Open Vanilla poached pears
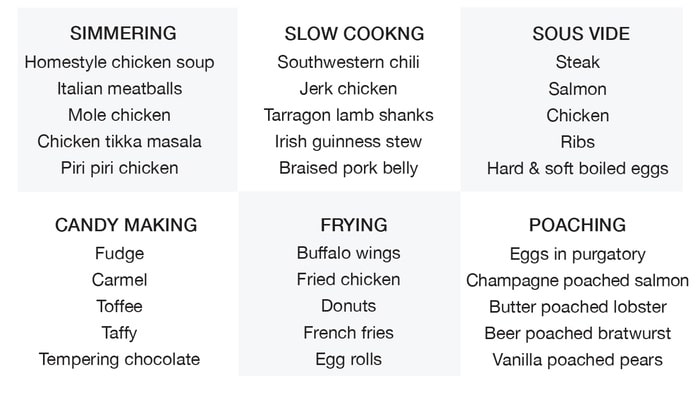The height and width of the screenshot is (393, 700). pos(577,360)
